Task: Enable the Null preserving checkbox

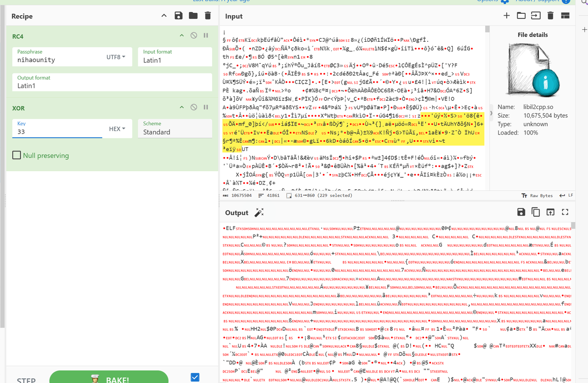Action: 17,155
